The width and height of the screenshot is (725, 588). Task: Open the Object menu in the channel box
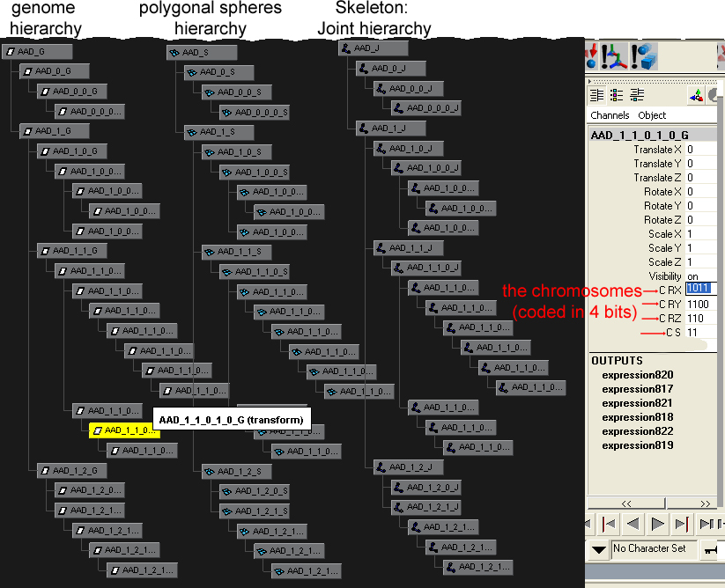tap(652, 115)
